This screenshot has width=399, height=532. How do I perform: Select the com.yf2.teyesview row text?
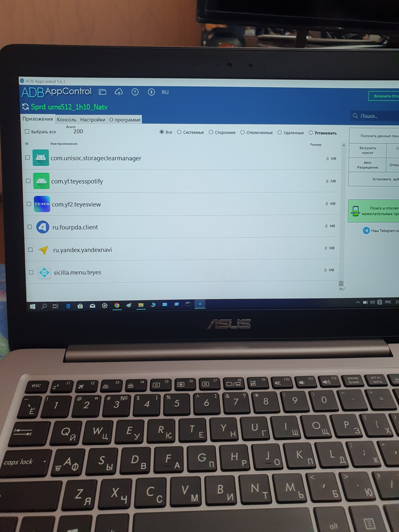(x=76, y=204)
